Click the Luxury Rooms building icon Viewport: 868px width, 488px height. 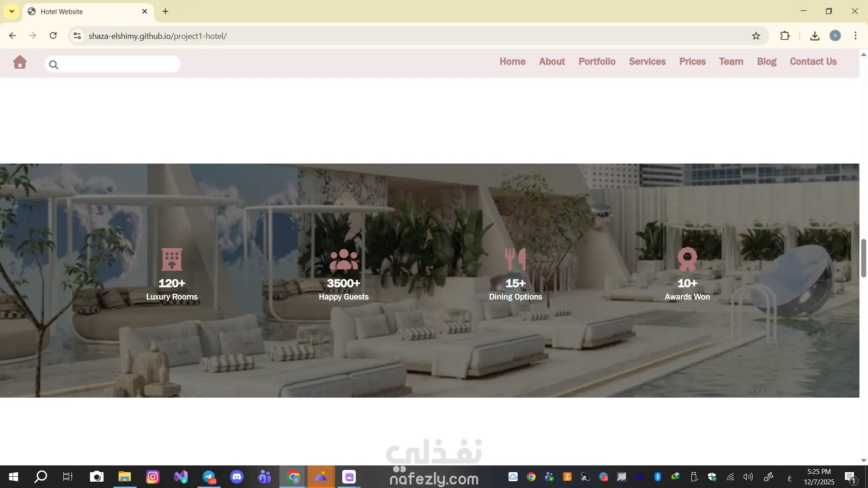172,259
